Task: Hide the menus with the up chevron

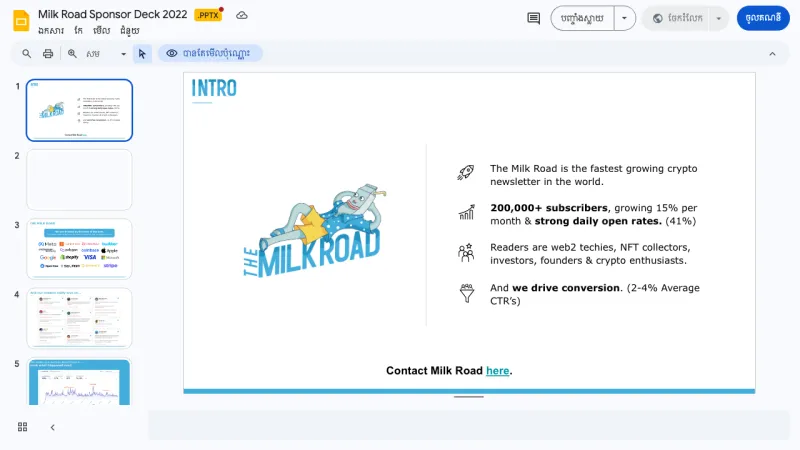Action: point(772,54)
